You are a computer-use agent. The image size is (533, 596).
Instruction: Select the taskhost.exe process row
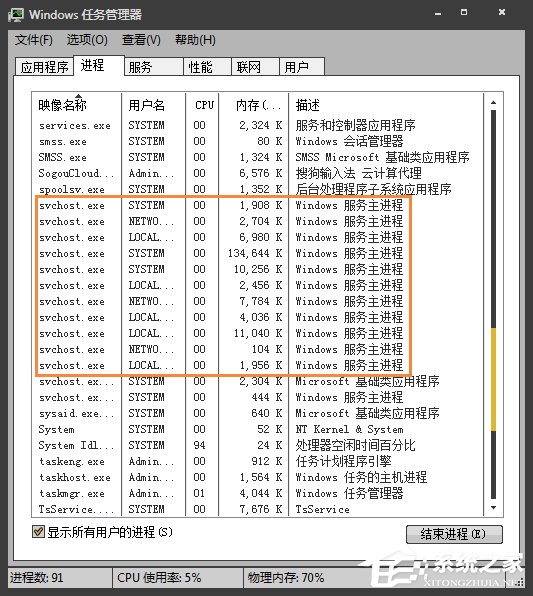tap(258, 477)
